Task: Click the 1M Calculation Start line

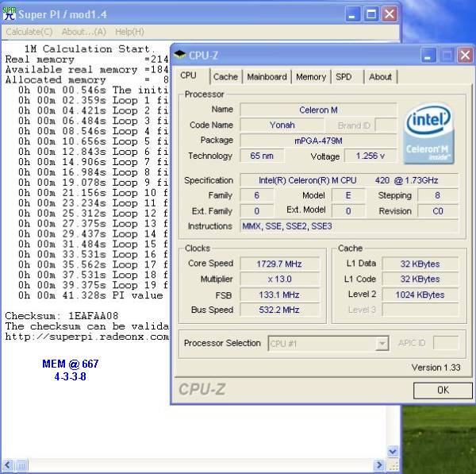Action: click(90, 49)
